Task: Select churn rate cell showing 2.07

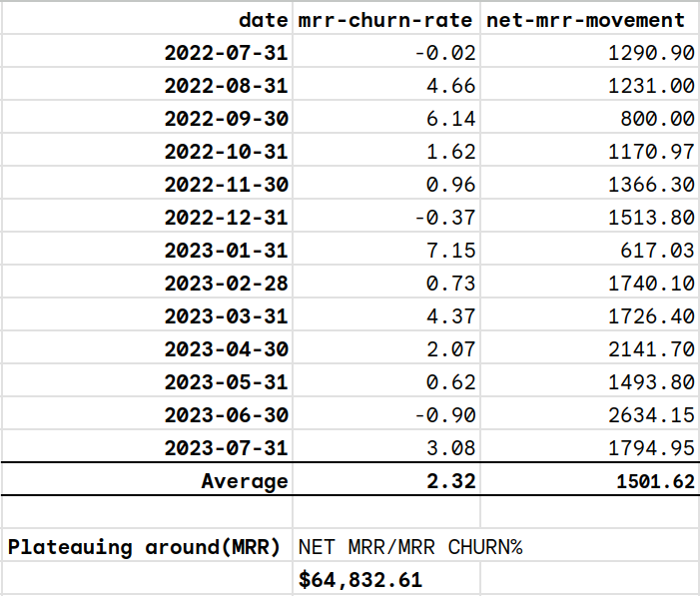Action: coord(386,348)
